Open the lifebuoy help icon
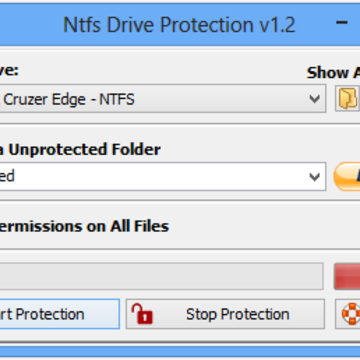This screenshot has height=360, width=360. pos(351,314)
